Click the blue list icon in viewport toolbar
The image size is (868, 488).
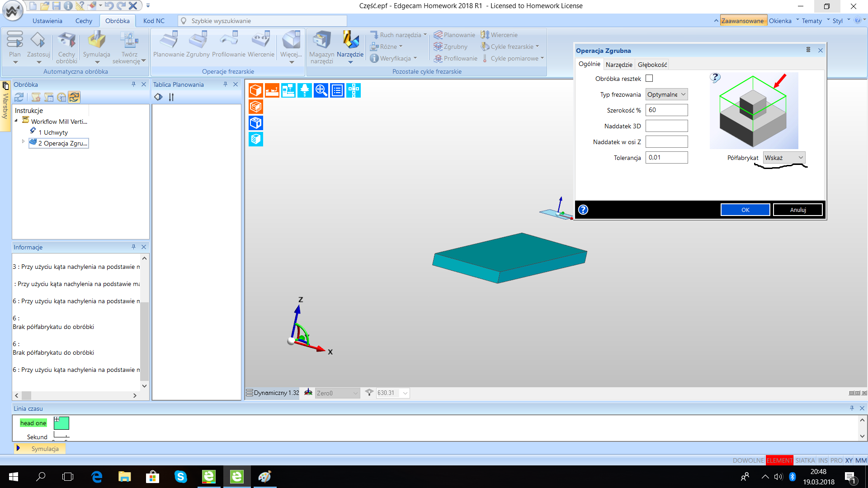point(337,90)
